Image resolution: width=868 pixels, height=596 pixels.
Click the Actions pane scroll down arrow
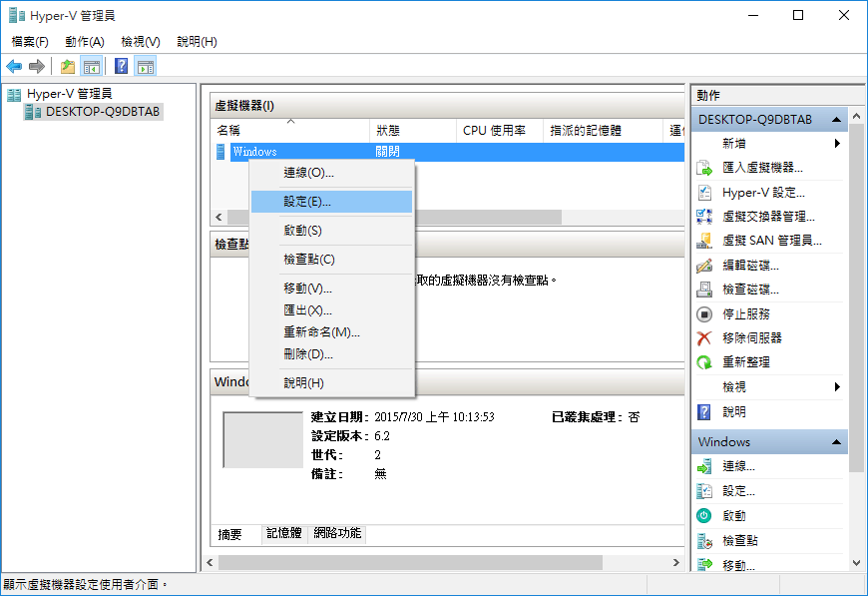[856, 563]
